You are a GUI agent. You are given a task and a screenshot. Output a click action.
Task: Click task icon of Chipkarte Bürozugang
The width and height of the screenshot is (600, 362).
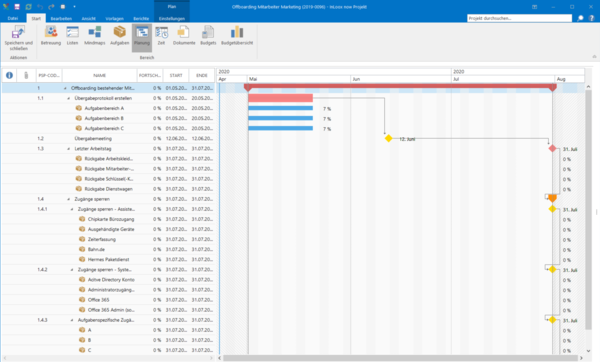click(82, 219)
